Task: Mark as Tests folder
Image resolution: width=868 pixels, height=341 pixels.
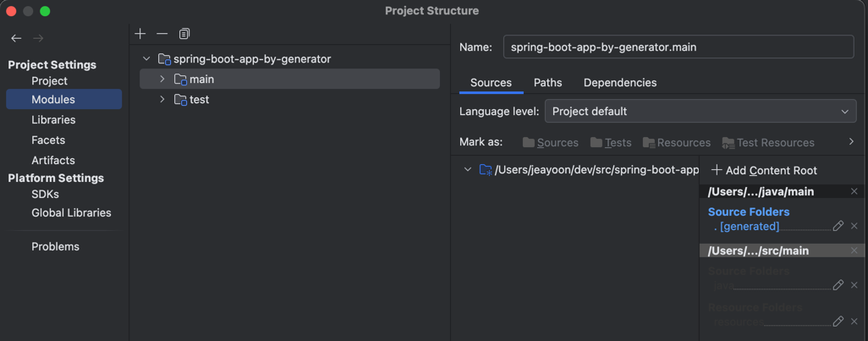Action: coord(611,142)
